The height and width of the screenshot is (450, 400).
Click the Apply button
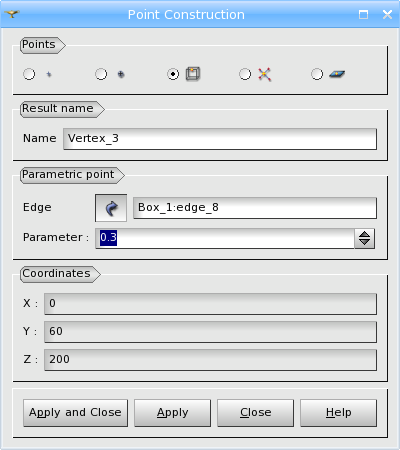point(173,413)
